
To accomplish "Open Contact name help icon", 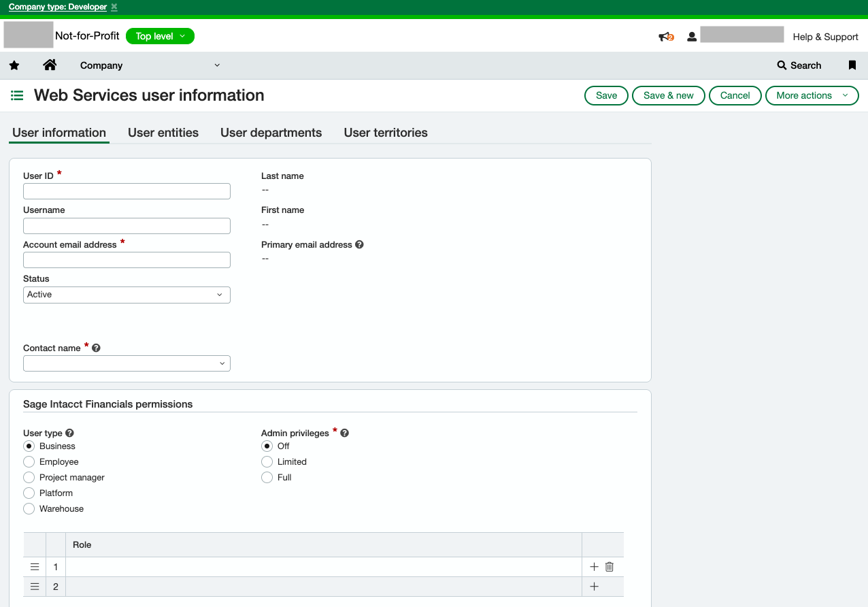I will 96,348.
